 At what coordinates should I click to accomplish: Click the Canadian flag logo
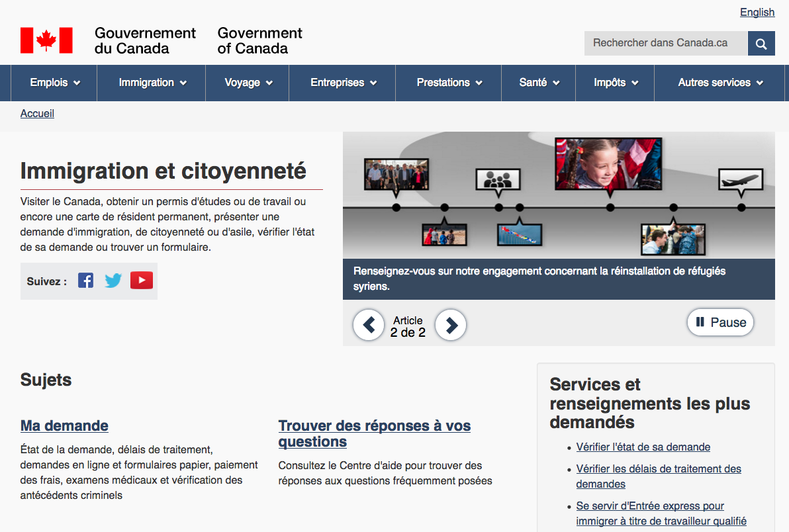coord(46,40)
